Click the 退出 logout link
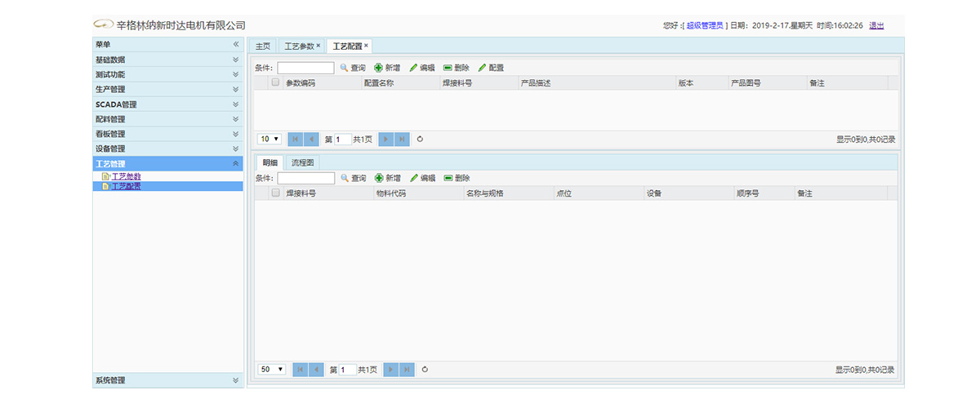This screenshot has width=980, height=408. pos(876,25)
